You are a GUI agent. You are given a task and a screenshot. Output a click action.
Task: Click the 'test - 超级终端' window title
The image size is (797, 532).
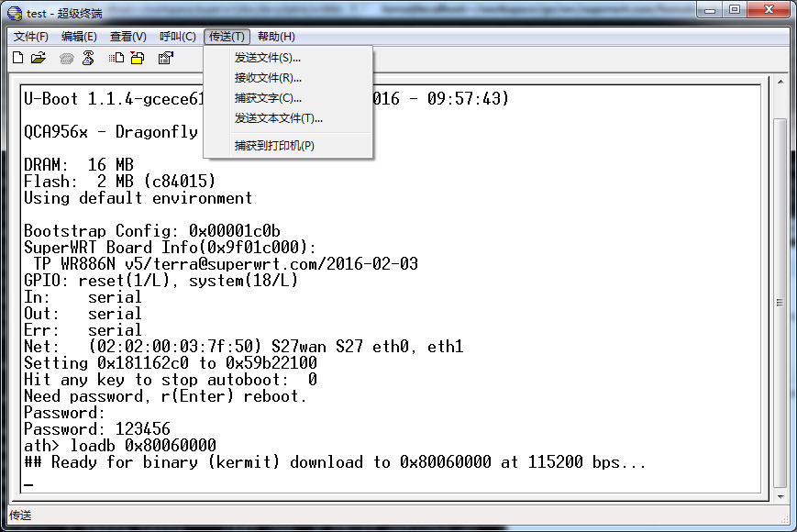point(64,14)
